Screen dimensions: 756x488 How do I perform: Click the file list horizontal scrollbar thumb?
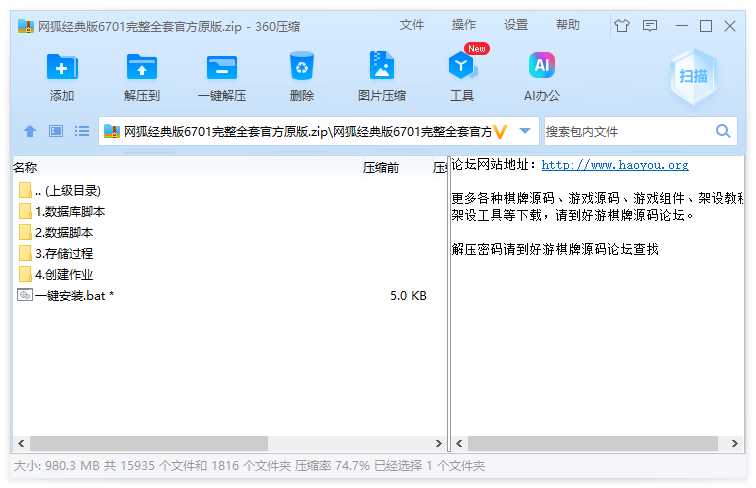point(149,443)
